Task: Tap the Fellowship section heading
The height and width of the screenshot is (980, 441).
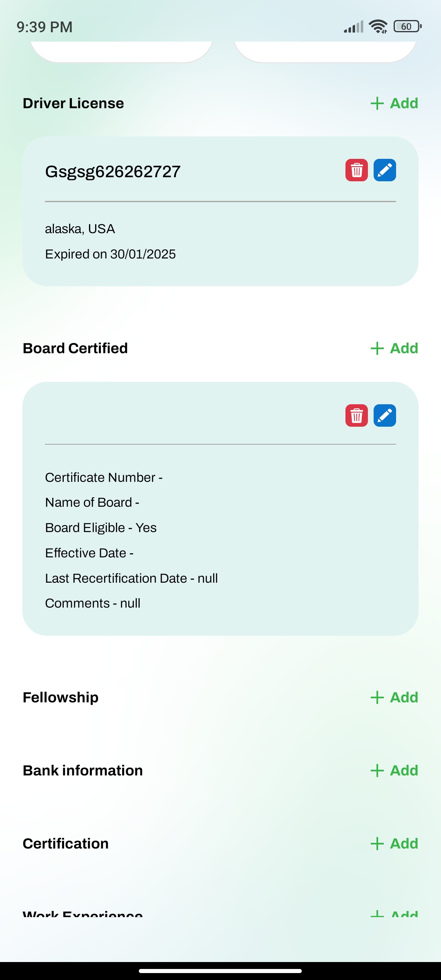Action: click(60, 697)
